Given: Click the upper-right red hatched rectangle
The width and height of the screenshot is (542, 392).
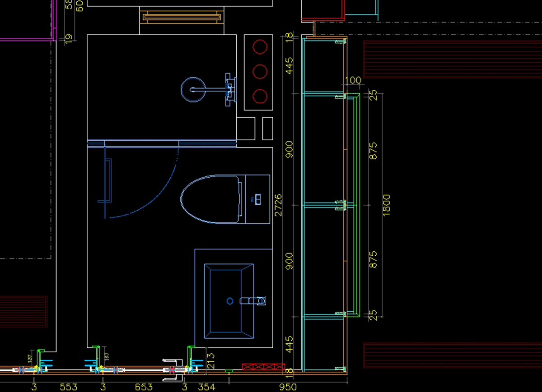Looking at the screenshot, I should click(452, 60).
